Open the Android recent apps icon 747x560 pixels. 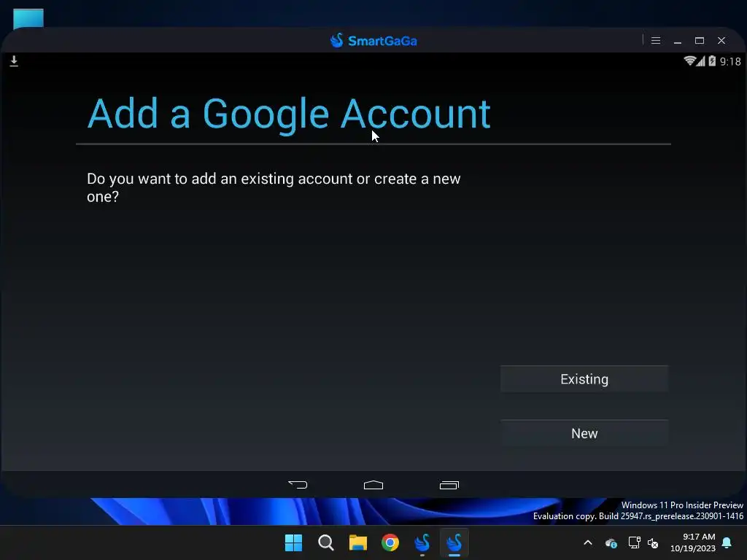tap(449, 485)
